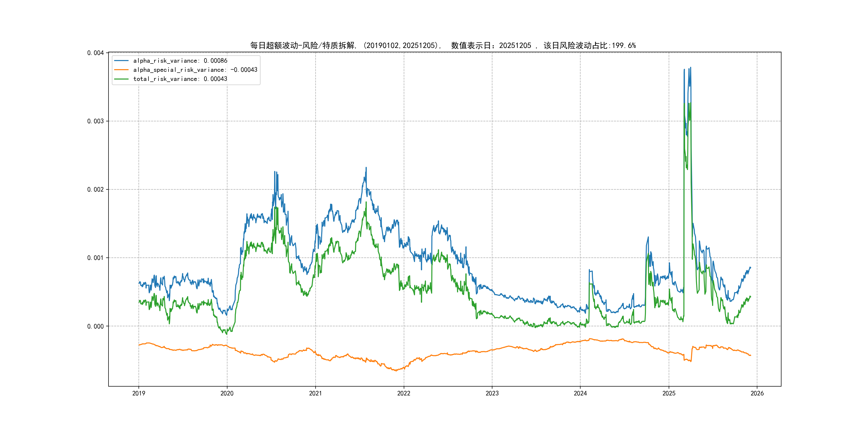The height and width of the screenshot is (434, 868).
Task: Click the 2026 x-axis tick label
Action: (757, 393)
